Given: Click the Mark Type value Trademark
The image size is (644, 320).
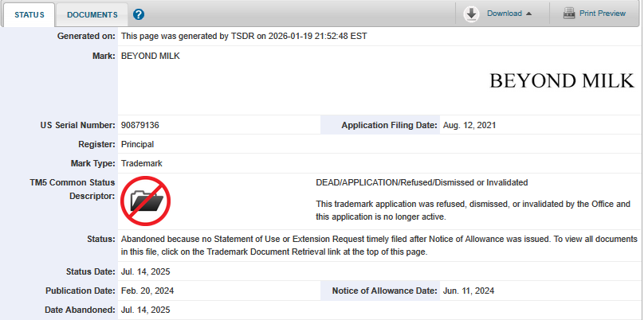Looking at the screenshot, I should point(142,164).
